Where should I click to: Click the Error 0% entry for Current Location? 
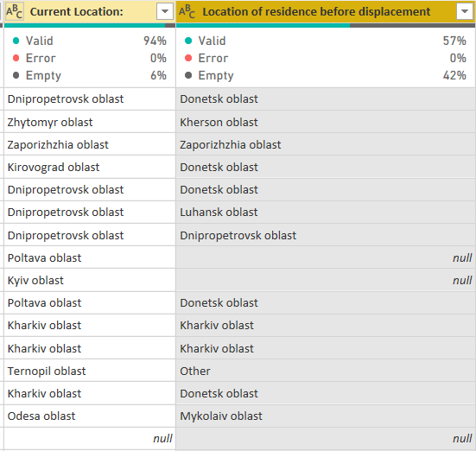[90, 58]
